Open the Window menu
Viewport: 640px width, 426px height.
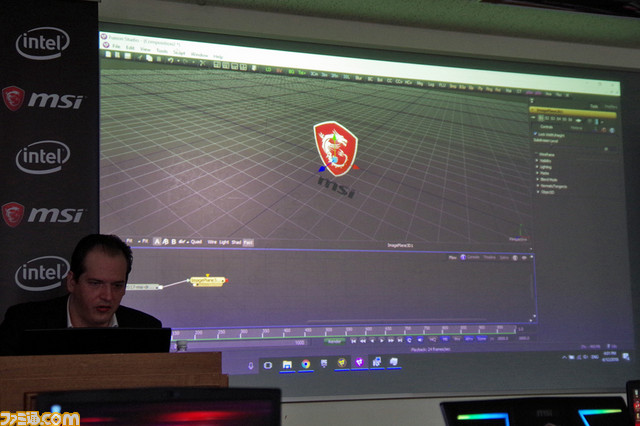click(x=199, y=55)
